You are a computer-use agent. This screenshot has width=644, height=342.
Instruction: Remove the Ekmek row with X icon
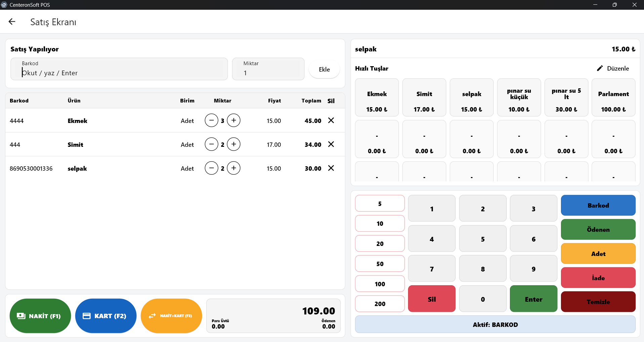point(331,120)
